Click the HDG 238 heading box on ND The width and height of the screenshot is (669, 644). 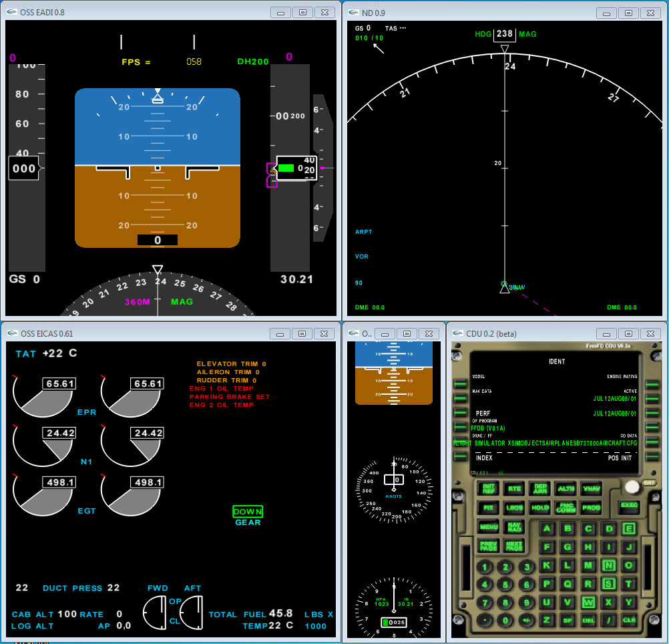[505, 34]
